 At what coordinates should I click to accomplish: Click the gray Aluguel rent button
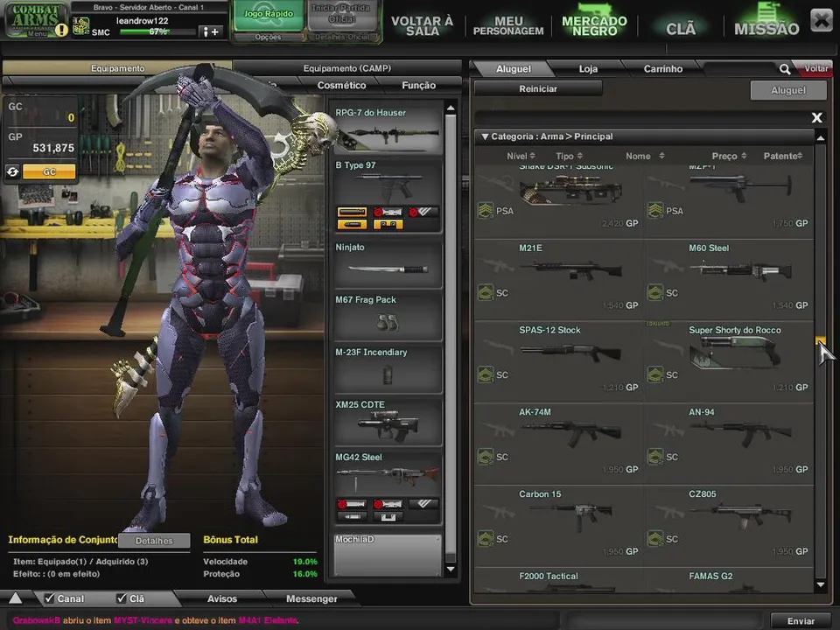(x=788, y=90)
